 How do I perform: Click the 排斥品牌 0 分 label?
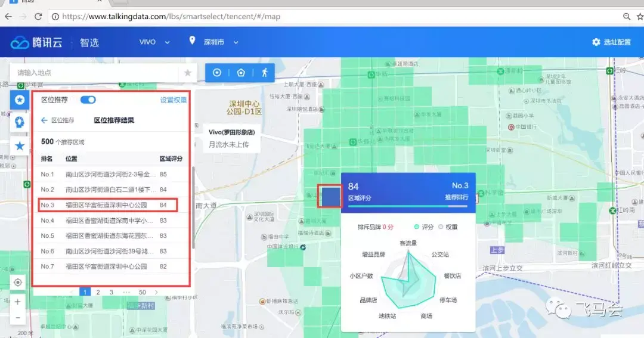(376, 227)
